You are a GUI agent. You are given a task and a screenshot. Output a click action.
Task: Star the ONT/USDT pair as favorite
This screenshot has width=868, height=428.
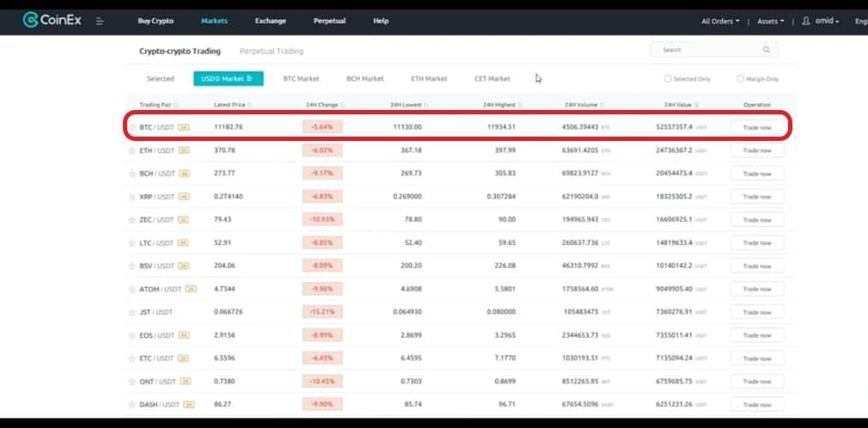click(131, 382)
